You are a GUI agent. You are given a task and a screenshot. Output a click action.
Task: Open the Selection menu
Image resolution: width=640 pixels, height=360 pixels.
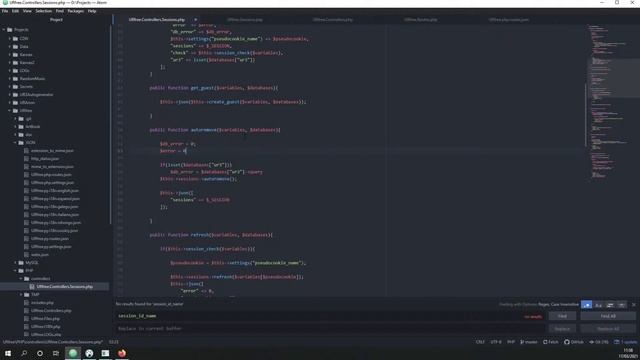[43, 11]
